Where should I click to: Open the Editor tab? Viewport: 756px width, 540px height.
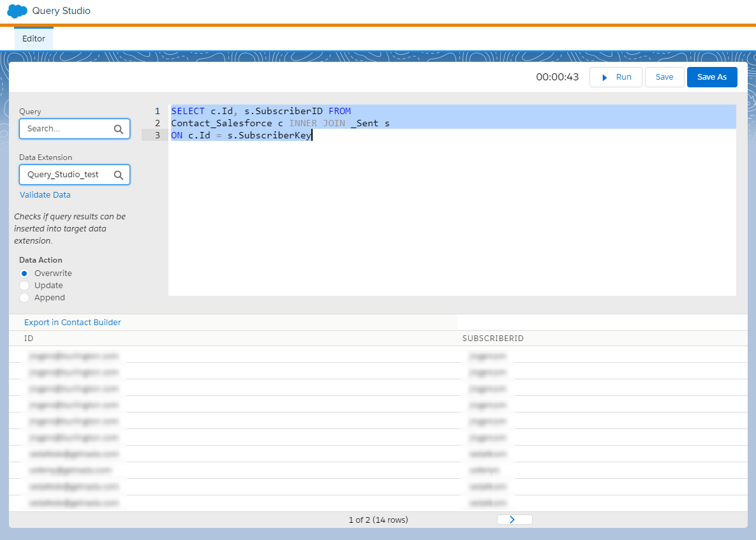click(34, 39)
